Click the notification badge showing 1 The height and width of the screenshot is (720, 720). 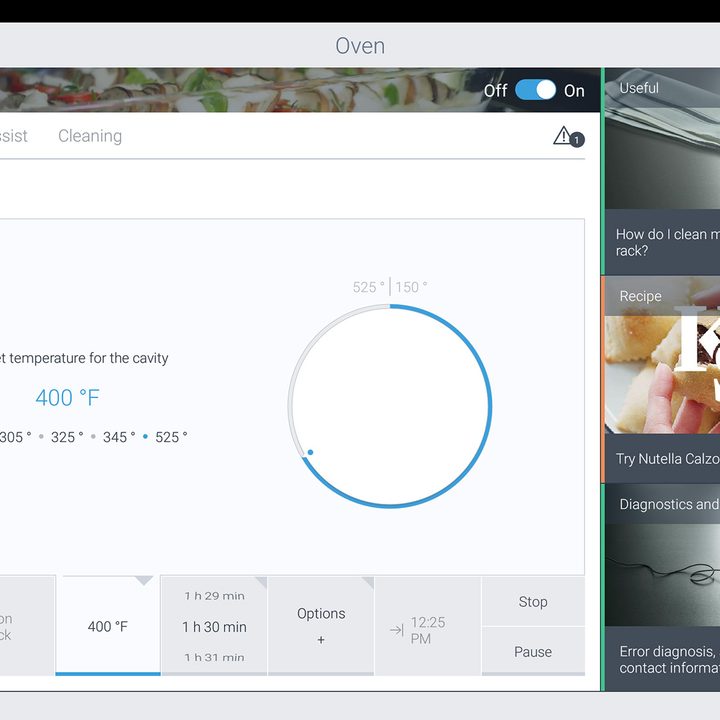pyautogui.click(x=577, y=140)
